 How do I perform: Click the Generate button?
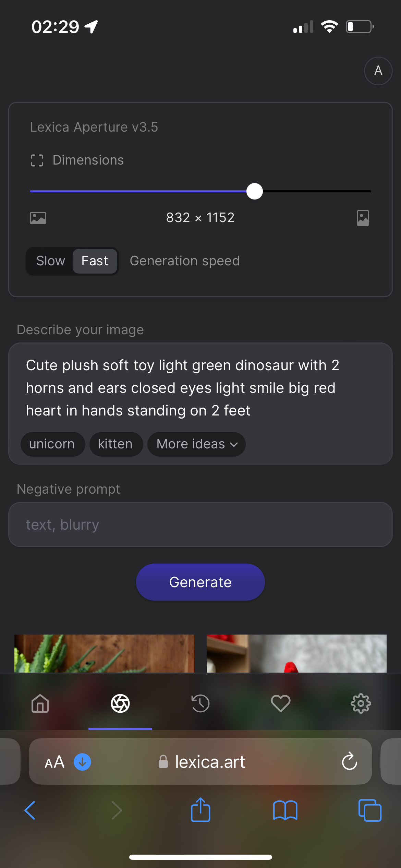[x=200, y=582]
